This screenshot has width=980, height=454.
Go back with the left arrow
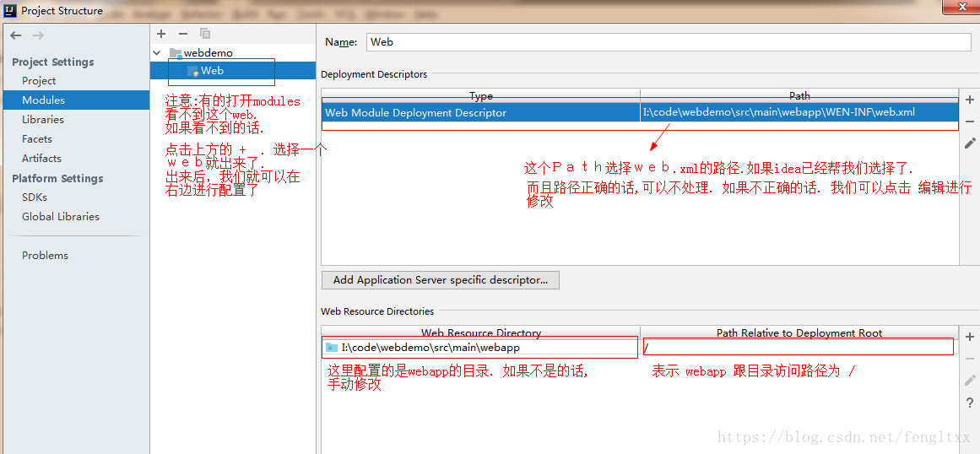pos(16,35)
